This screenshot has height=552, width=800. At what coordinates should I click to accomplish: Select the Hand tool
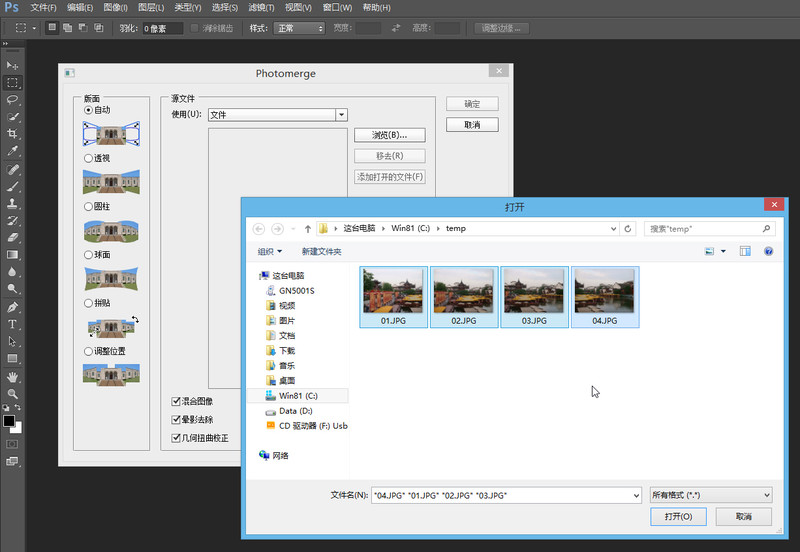13,376
